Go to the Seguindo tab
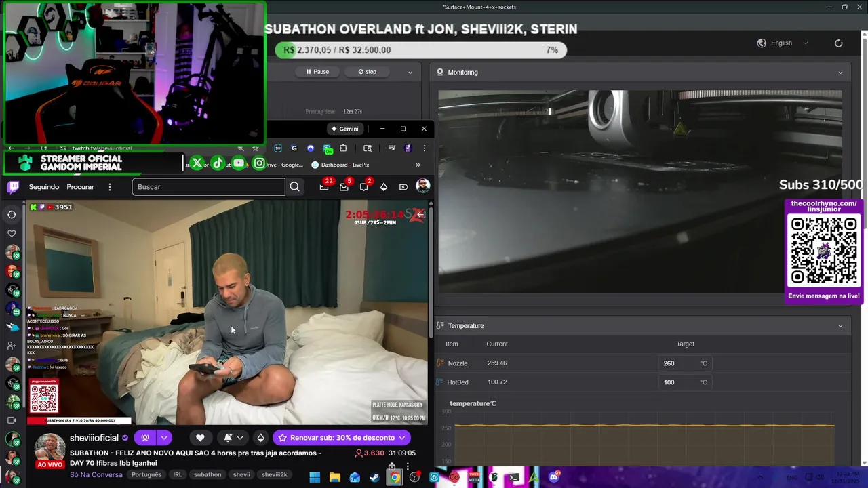Viewport: 868px width, 488px height. 44,187
